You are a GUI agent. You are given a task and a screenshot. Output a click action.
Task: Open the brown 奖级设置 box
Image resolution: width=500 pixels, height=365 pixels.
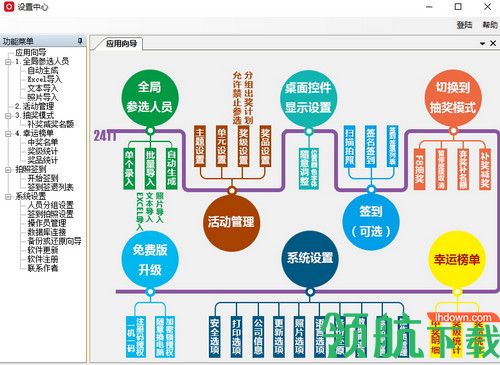pyautogui.click(x=243, y=146)
